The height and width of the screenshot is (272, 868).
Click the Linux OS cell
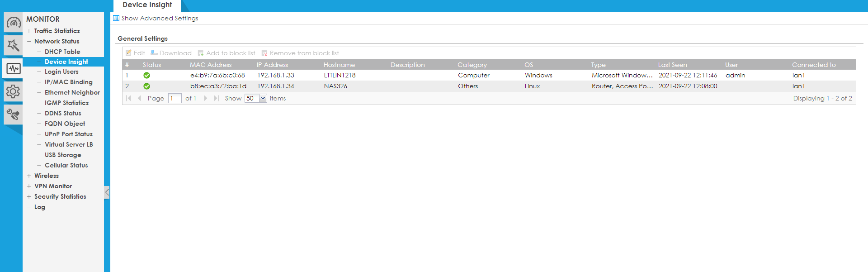532,86
